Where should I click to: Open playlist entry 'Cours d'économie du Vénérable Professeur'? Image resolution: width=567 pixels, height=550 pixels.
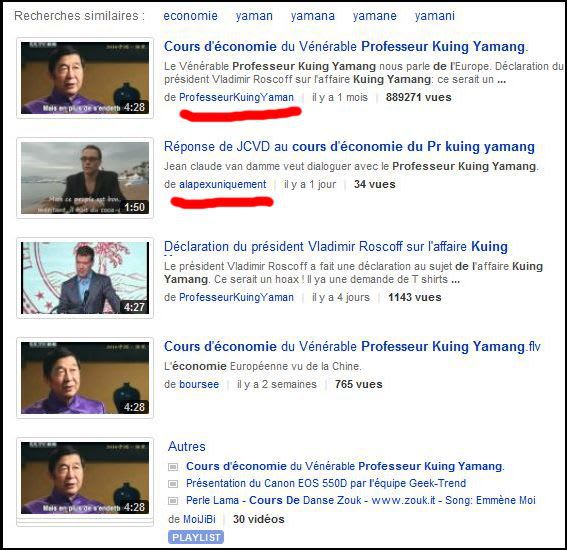tap(345, 466)
